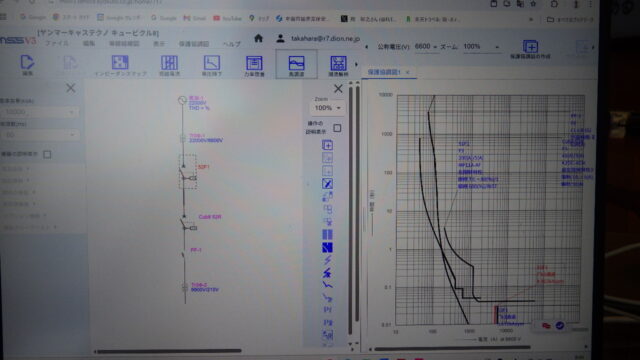Select the wave-curve toolbar icon currently highlighted
This screenshot has width=640, height=360.
tap(296, 64)
